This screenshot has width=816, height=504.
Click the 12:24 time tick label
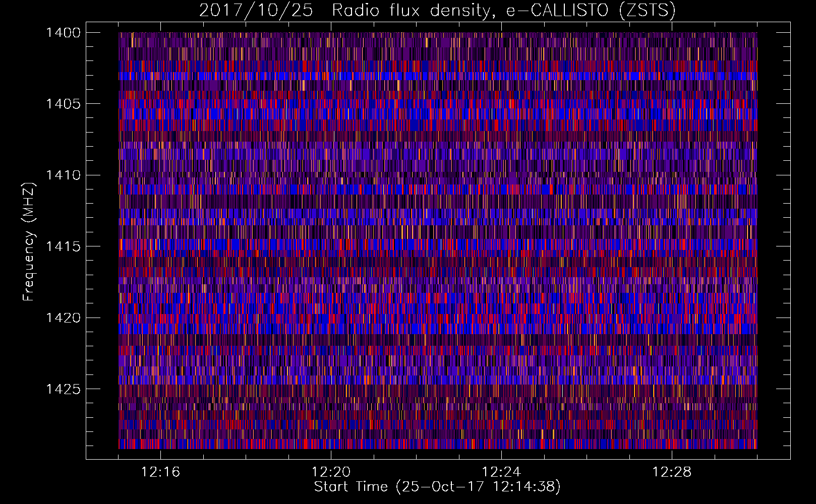click(x=501, y=472)
